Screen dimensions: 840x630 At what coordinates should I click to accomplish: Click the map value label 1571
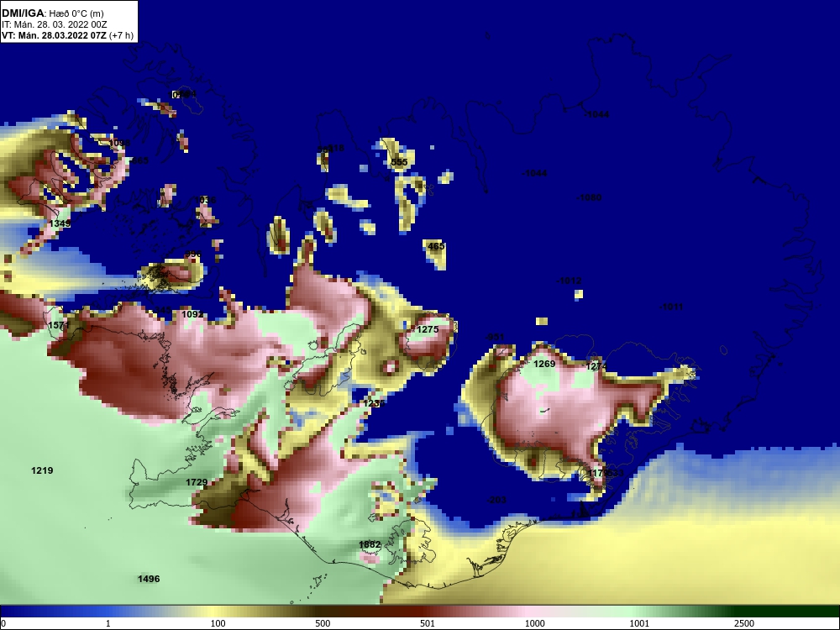point(59,325)
